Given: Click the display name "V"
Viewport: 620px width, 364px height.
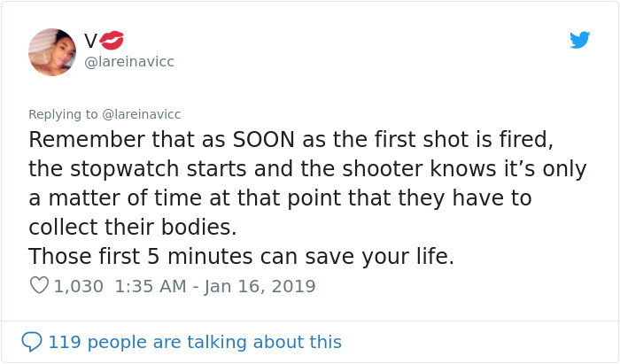Looking at the screenshot, I should click(90, 40).
